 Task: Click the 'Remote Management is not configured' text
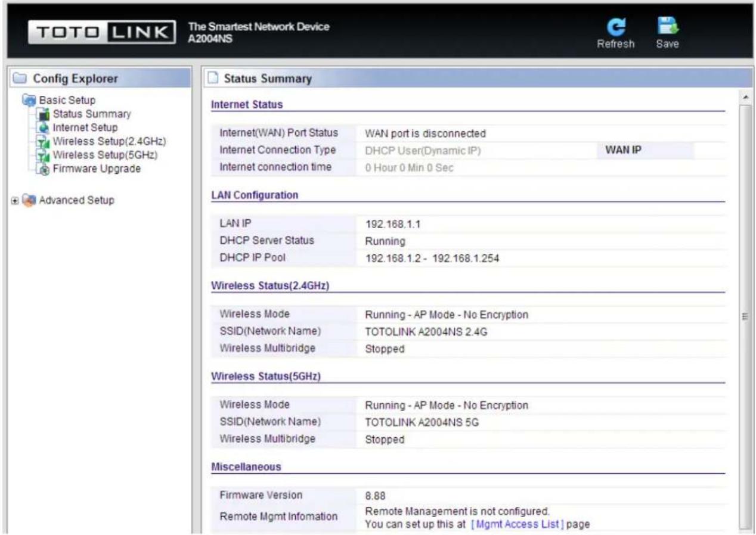(457, 511)
